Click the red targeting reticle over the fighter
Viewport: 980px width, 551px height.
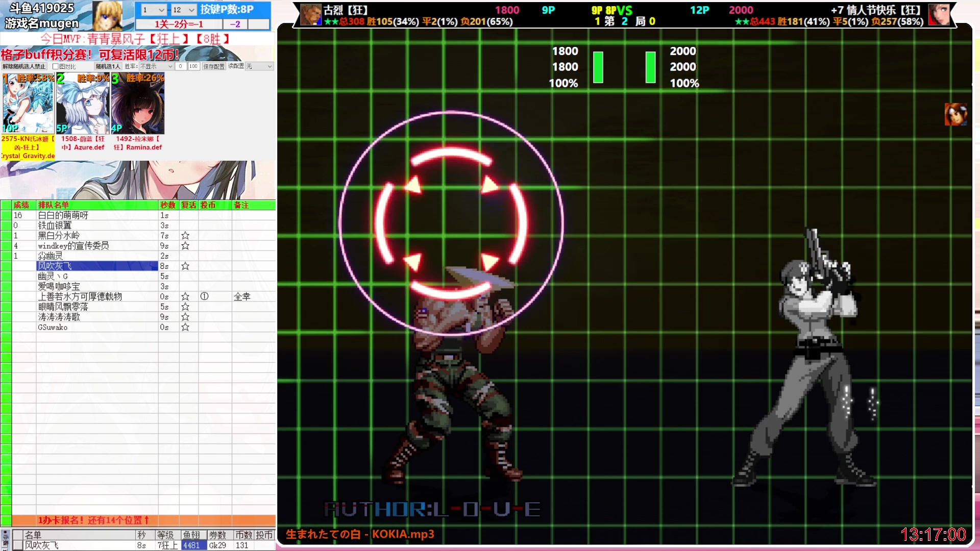click(451, 223)
